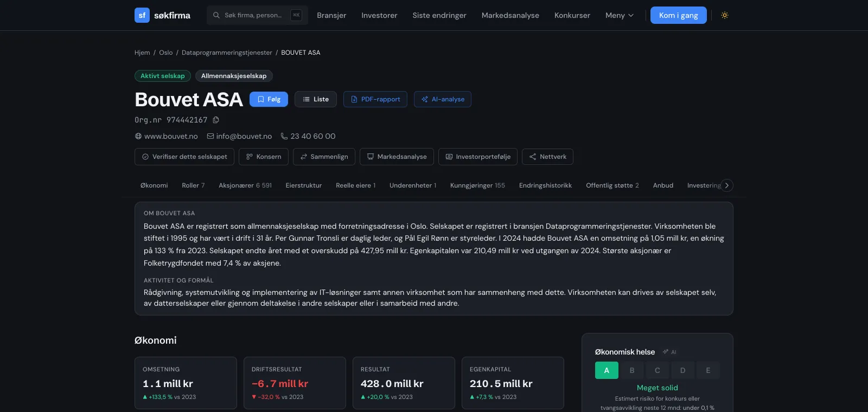Open the Meny dropdown
Screen dimensions: 868x412
620,15
